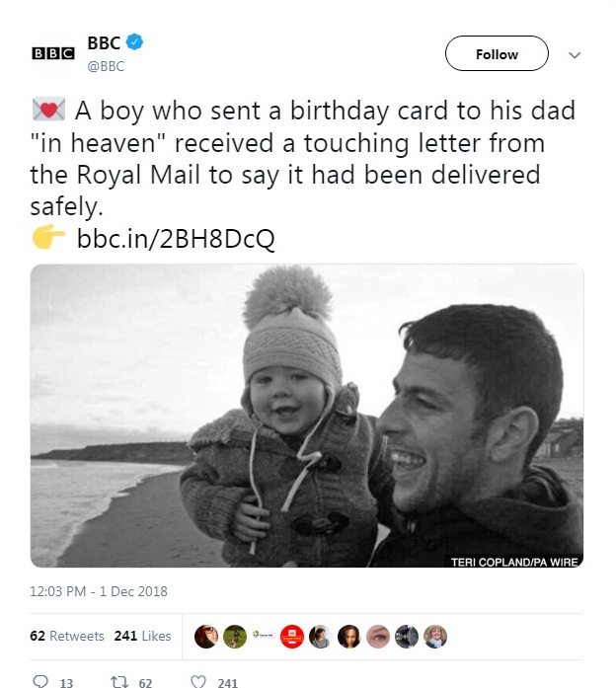Click the love letter envelope emoji

tap(48, 110)
